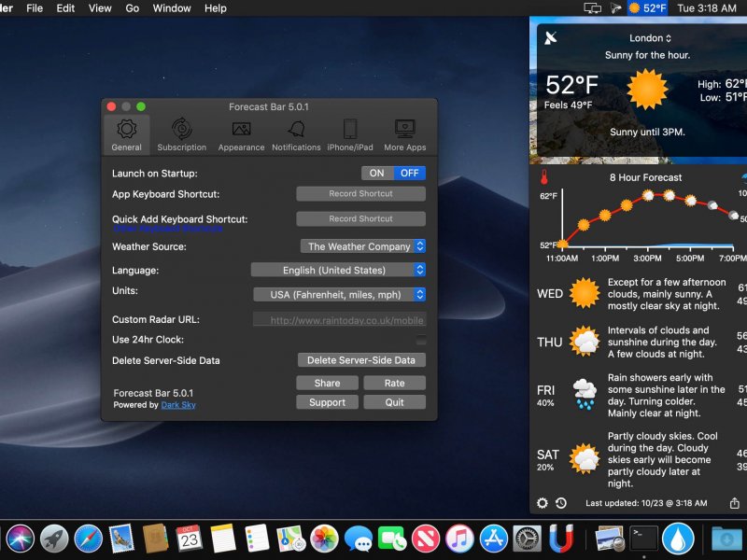The image size is (747, 560).
Task: Open Safari from the Dock
Action: pyautogui.click(x=88, y=539)
